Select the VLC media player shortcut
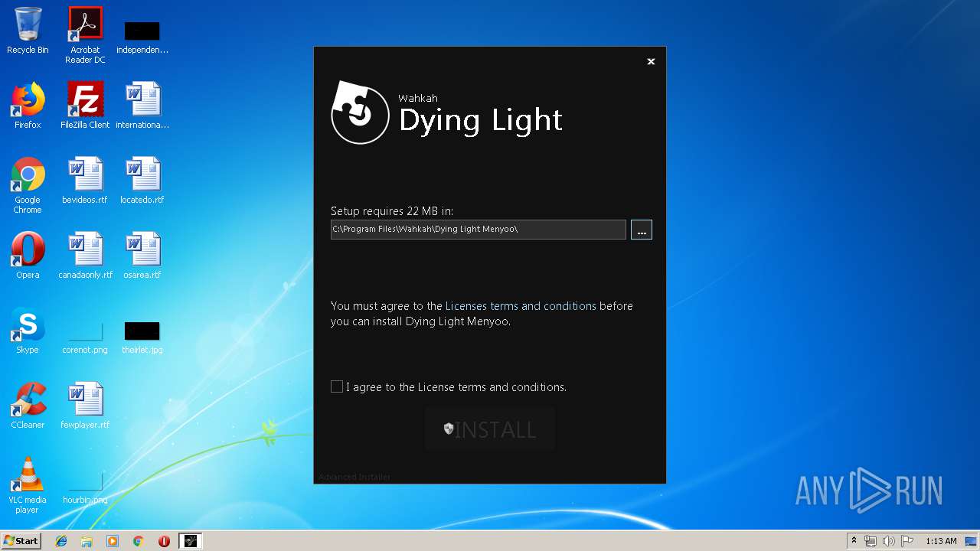This screenshot has width=980, height=551. 28,485
